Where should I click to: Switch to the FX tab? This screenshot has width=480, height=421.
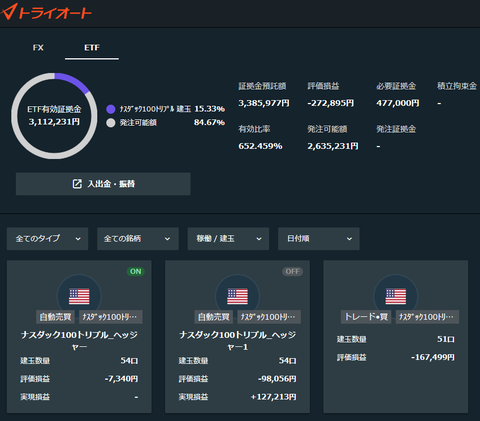coord(38,48)
